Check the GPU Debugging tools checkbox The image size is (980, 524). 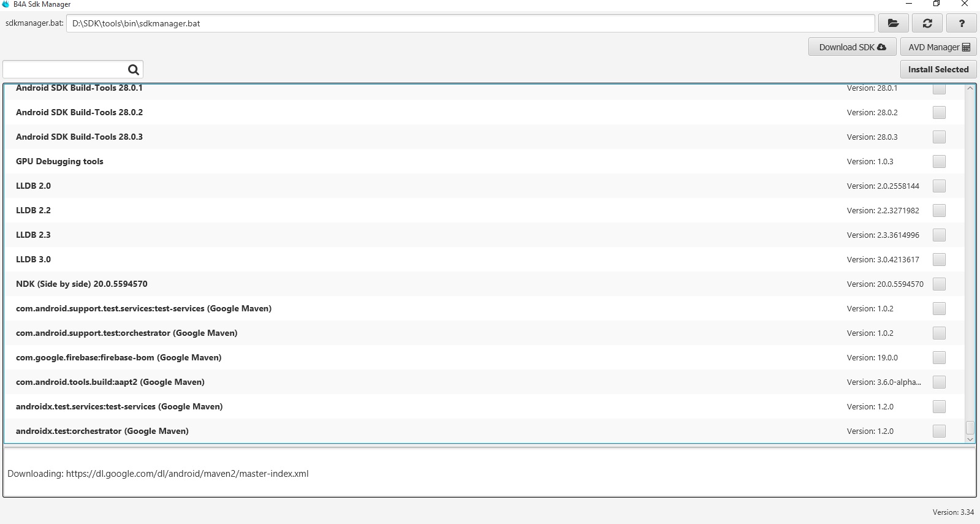[938, 161]
